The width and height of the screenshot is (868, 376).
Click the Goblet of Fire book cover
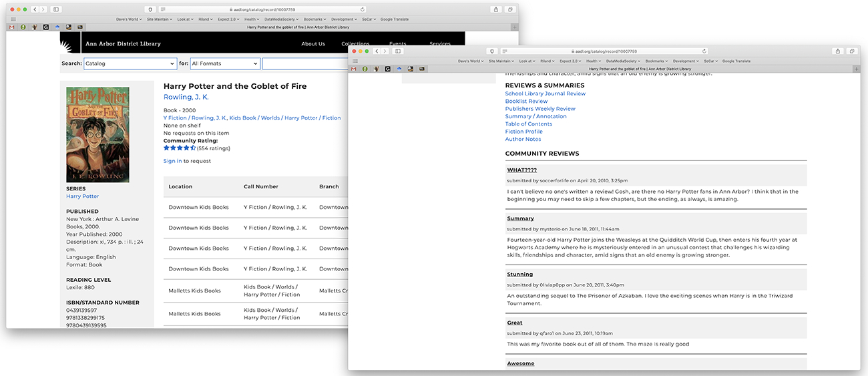[97, 134]
